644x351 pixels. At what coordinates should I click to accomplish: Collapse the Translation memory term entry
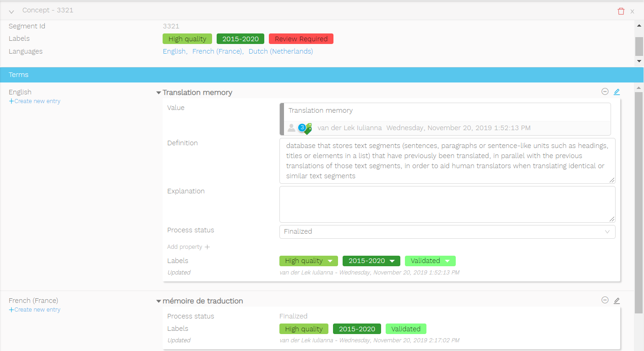tap(158, 93)
